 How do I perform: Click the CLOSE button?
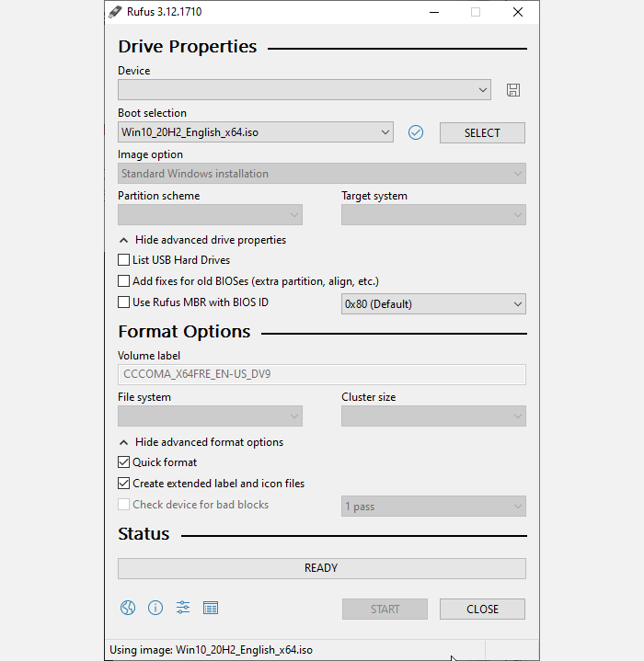[x=482, y=609]
